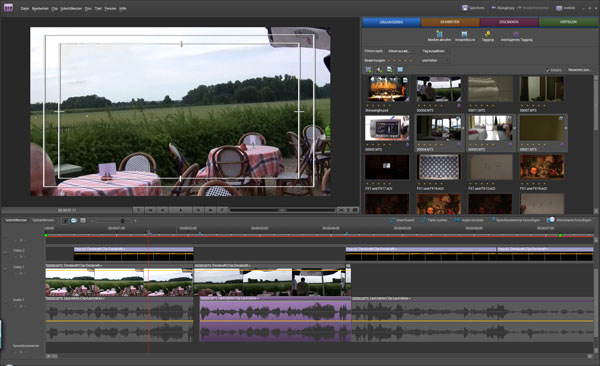Click the SmartSound button
The height and width of the screenshot is (366, 600).
click(x=402, y=220)
